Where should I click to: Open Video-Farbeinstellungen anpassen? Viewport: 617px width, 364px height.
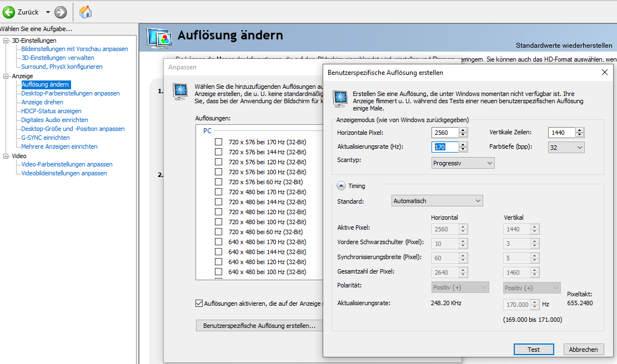point(67,164)
